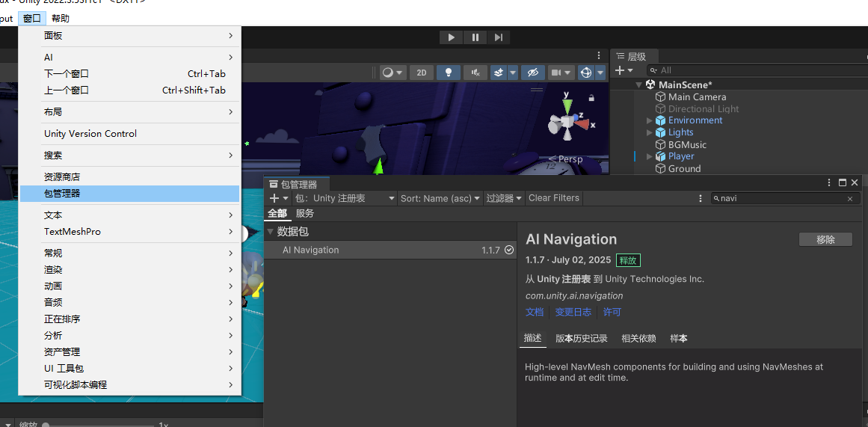Expand the Player object

pos(650,156)
